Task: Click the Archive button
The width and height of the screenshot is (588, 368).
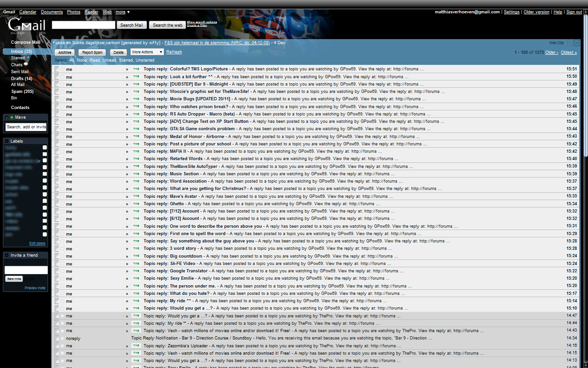Action: [x=65, y=52]
